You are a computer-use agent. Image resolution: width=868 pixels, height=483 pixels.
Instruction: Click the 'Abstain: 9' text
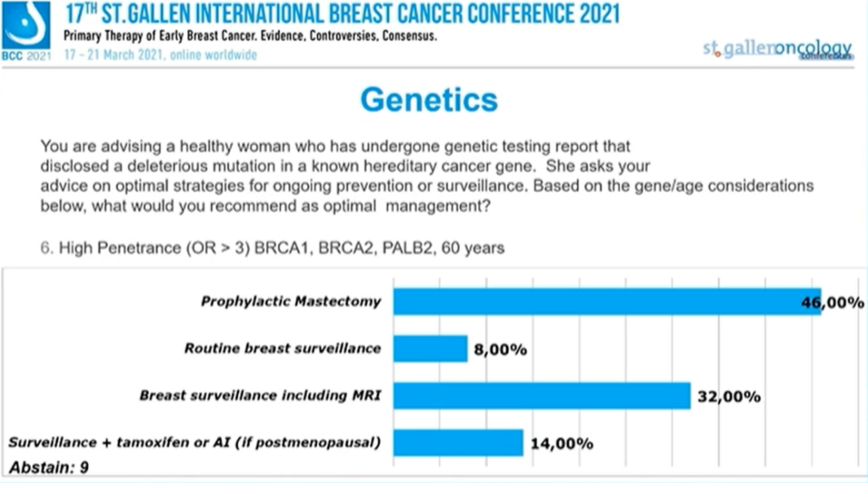tap(48, 468)
